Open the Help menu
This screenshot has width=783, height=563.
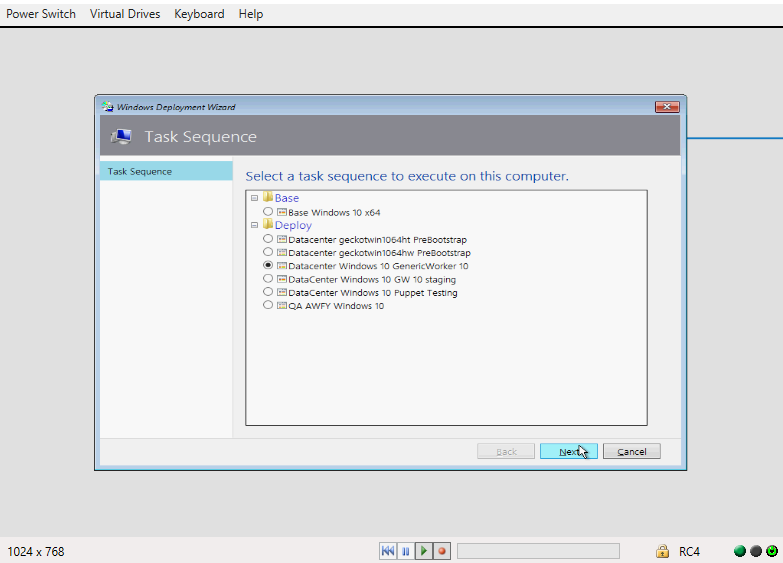point(251,14)
